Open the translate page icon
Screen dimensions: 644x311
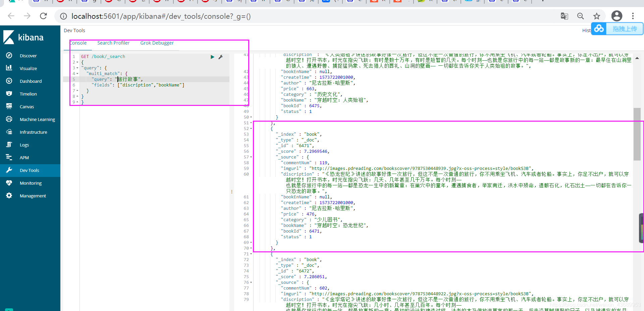(x=565, y=16)
